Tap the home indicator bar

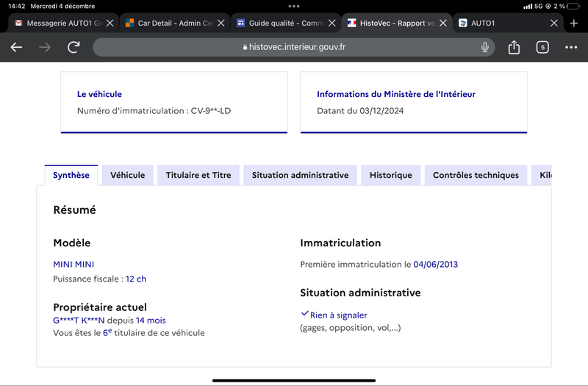click(x=294, y=380)
